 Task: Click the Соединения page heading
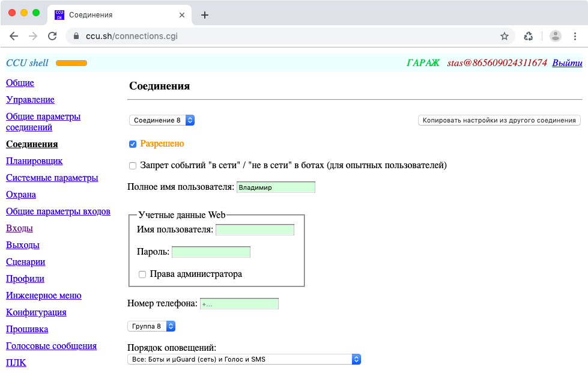coord(159,86)
